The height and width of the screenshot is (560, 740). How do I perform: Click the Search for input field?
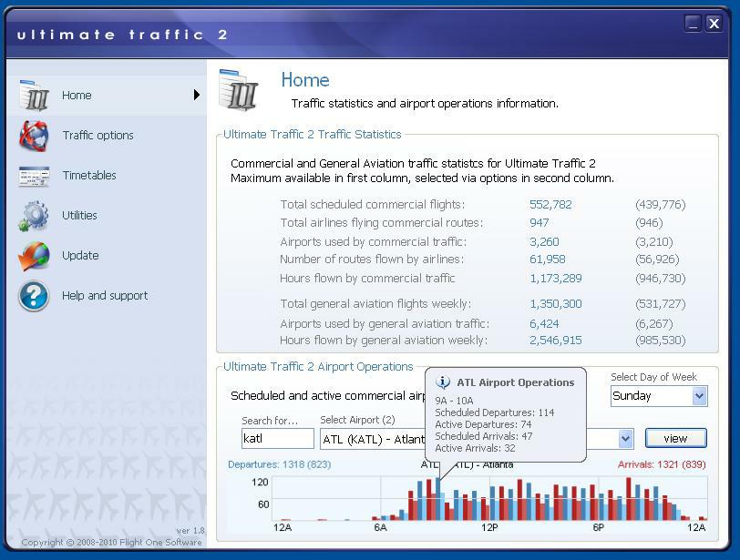pyautogui.click(x=277, y=438)
